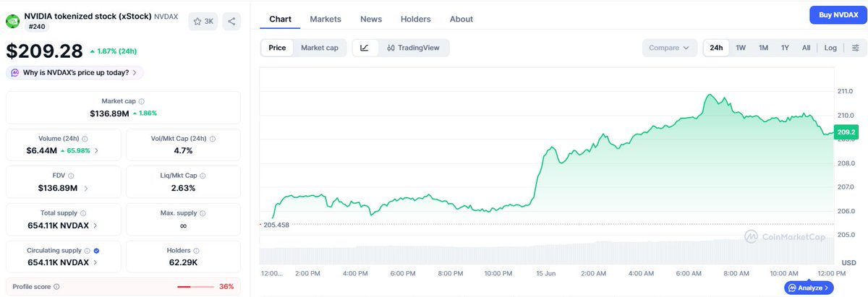Click the 2.63% Liq/Mkt Cap value
Viewport: 868px width, 297px height.
tap(183, 188)
